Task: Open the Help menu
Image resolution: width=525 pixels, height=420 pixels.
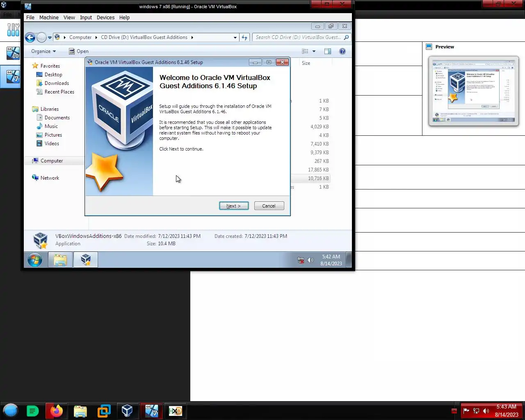Action: click(x=124, y=18)
